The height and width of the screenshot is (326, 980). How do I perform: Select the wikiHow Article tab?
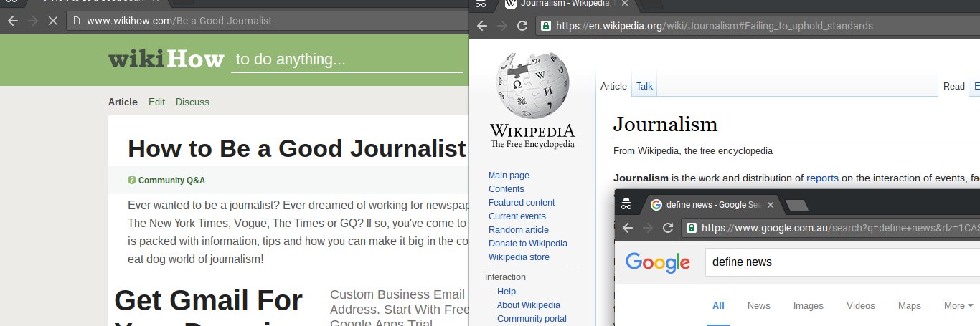pos(123,102)
